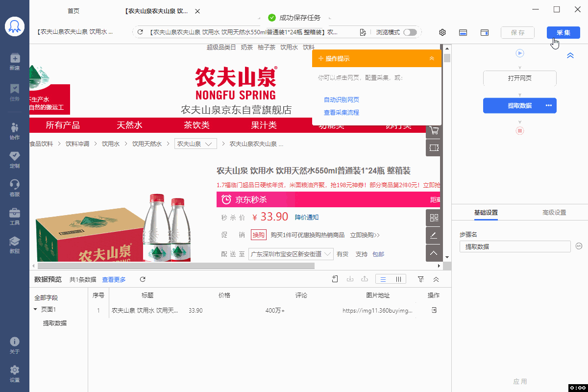This screenshot has width=588, height=392.
Task: Click the shopping cart icon on webpage
Action: coord(434,131)
